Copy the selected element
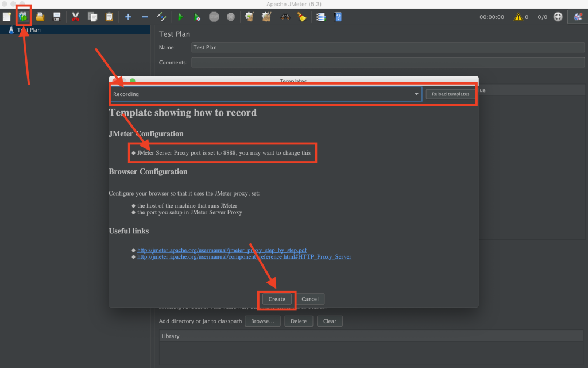Image resolution: width=588 pixels, height=368 pixels. [x=92, y=17]
